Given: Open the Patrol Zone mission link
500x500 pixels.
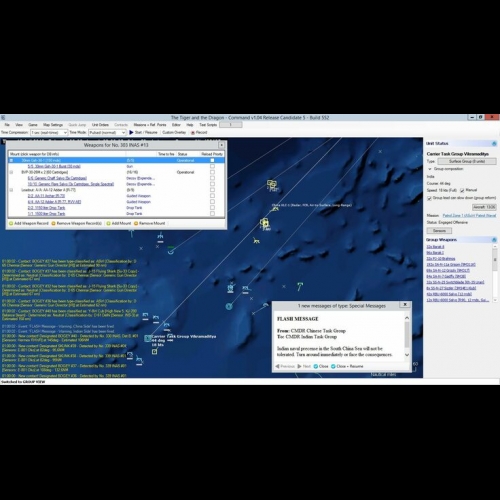Looking at the screenshot, I should pyautogui.click(x=469, y=216).
